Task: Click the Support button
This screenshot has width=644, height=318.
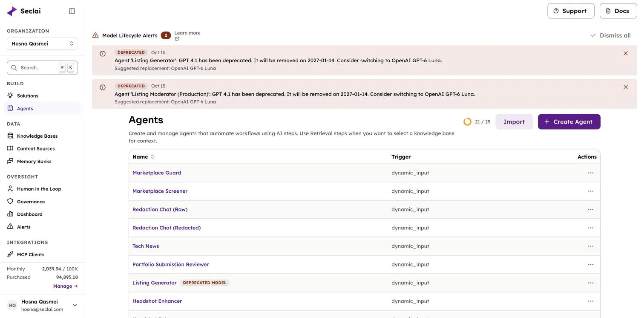Action: click(571, 11)
